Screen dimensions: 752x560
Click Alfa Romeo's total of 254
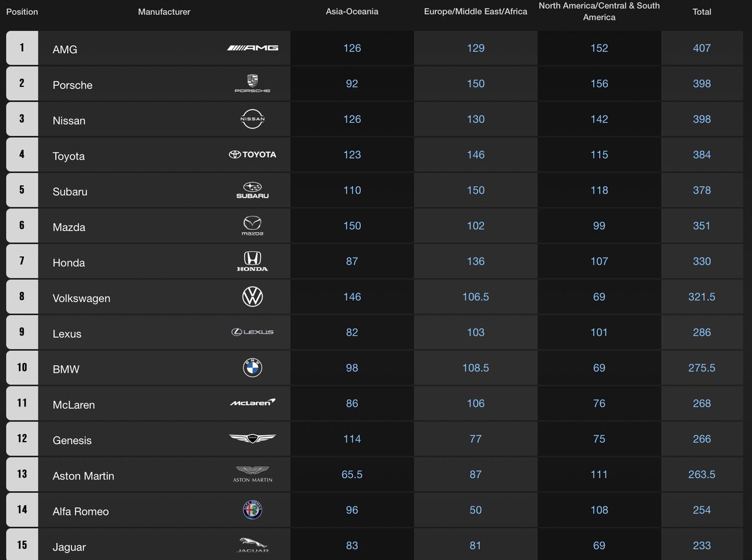click(x=702, y=510)
